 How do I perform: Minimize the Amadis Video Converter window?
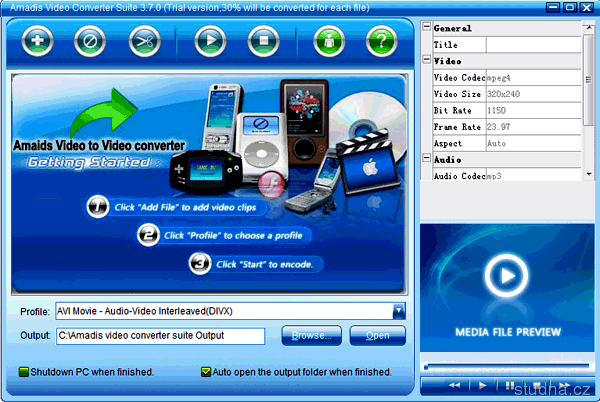pos(552,7)
